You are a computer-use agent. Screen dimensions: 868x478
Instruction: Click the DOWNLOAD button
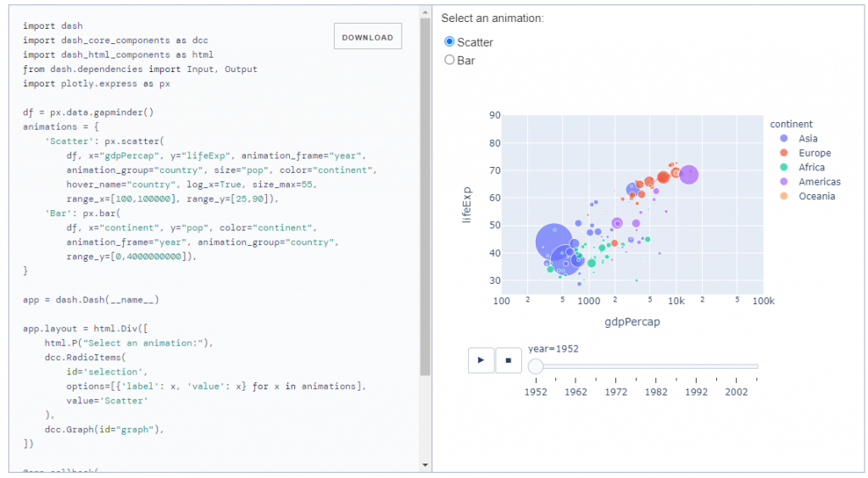point(367,37)
